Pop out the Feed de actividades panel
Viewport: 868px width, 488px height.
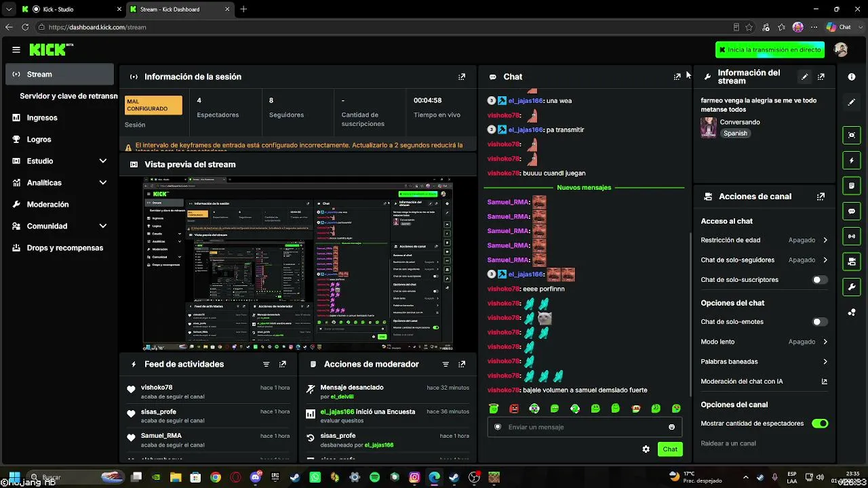283,365
